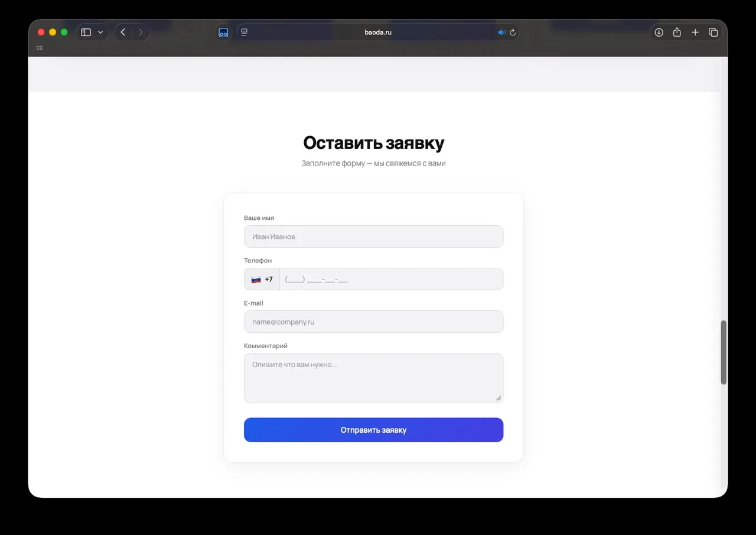Expand the sidebar options chevron
Screen dimensions: 756x535
(x=100, y=33)
